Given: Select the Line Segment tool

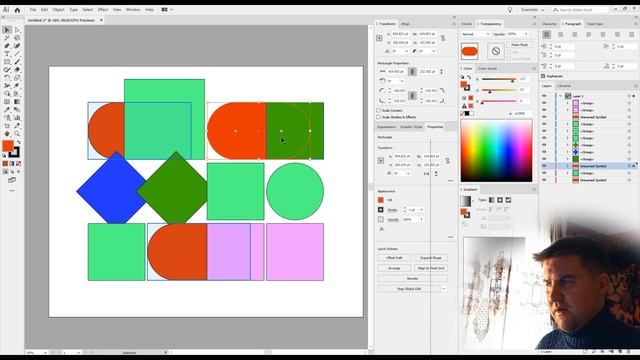Looking at the screenshot, I should [x=17, y=54].
